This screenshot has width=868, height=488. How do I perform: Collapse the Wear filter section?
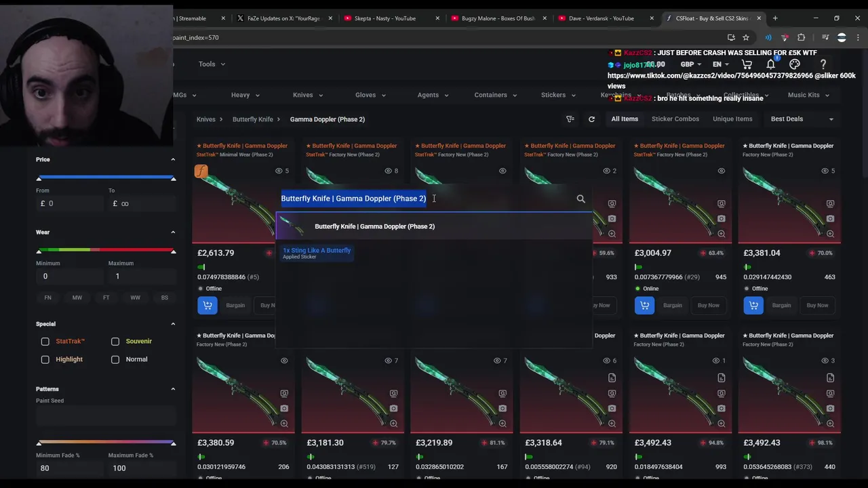tap(173, 232)
